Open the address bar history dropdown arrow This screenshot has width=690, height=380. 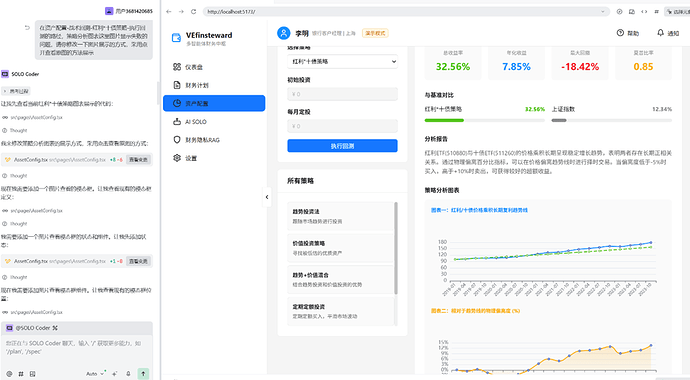tap(603, 11)
